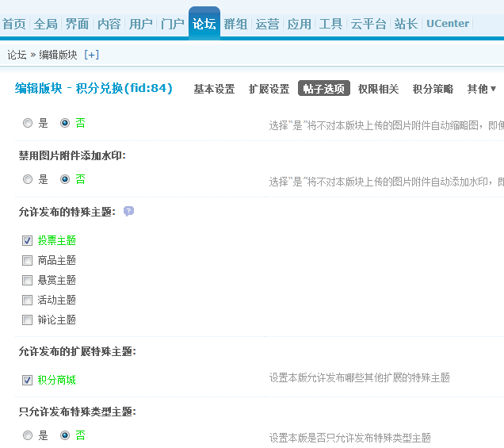This screenshot has height=448, width=504.
Task: Select 否 under 只允许发布特殊类型主题
Action: pos(65,435)
